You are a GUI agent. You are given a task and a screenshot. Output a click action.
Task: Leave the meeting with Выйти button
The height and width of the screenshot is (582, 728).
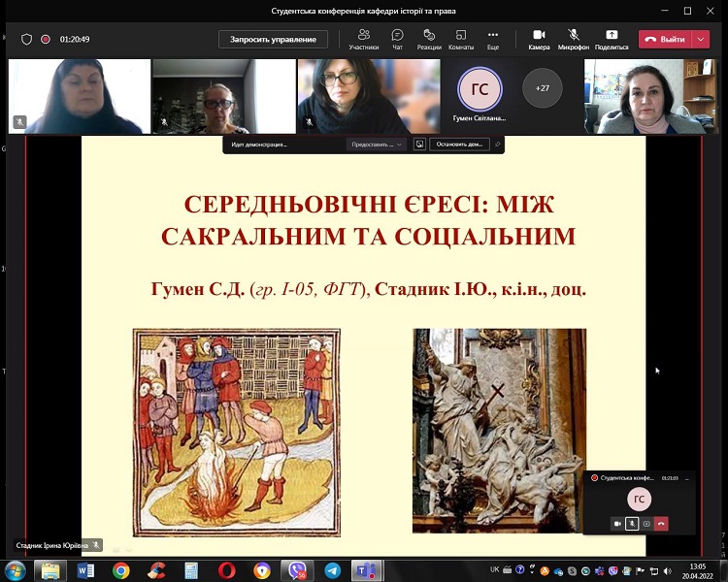[x=665, y=40]
